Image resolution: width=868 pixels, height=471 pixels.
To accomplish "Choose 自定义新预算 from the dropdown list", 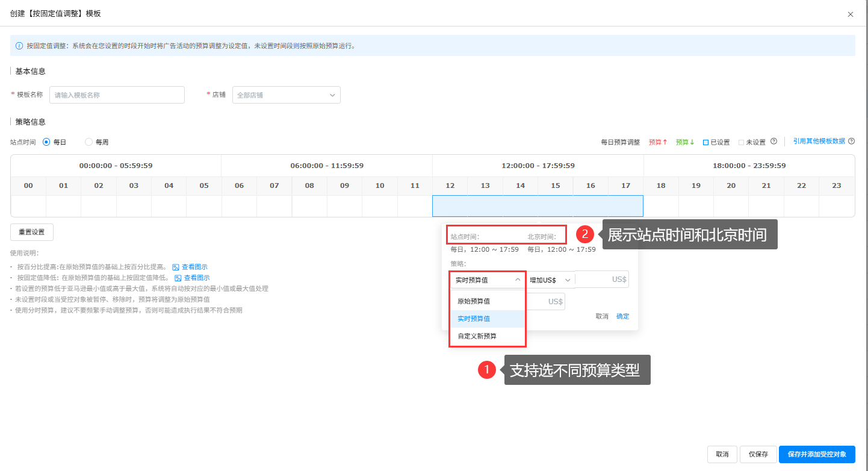I will coord(477,336).
